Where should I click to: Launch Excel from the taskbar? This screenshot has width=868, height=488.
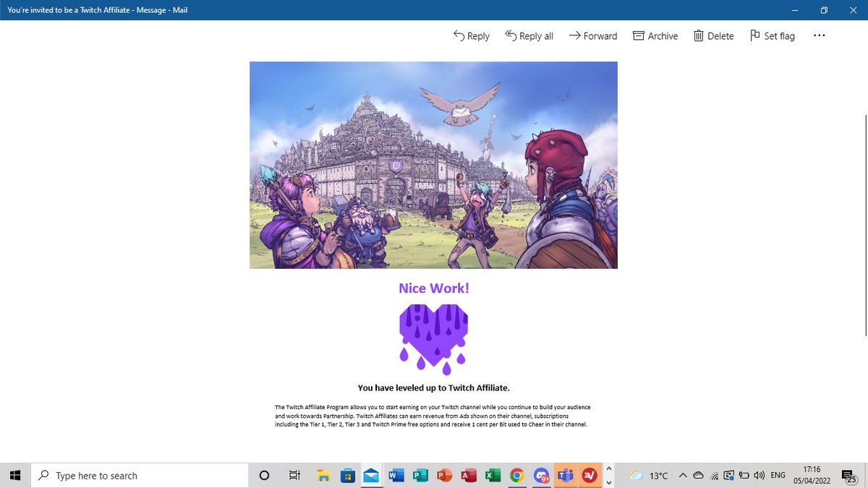tap(492, 476)
